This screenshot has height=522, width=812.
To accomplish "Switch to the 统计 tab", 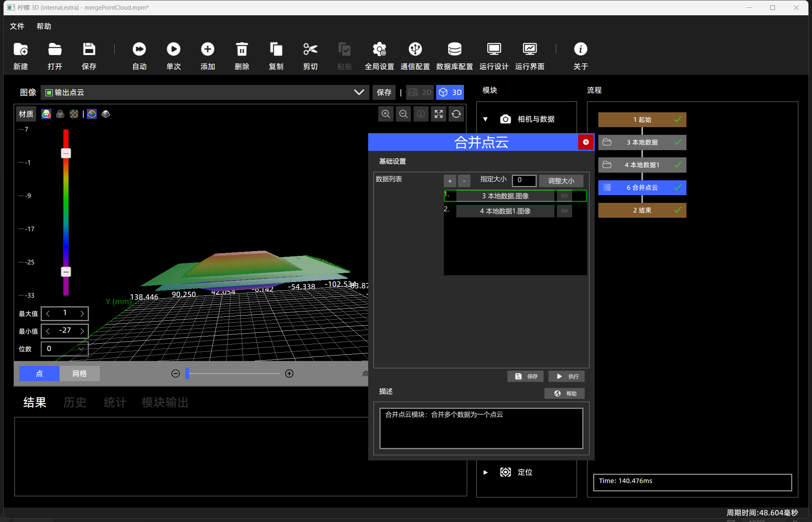I will pyautogui.click(x=115, y=402).
